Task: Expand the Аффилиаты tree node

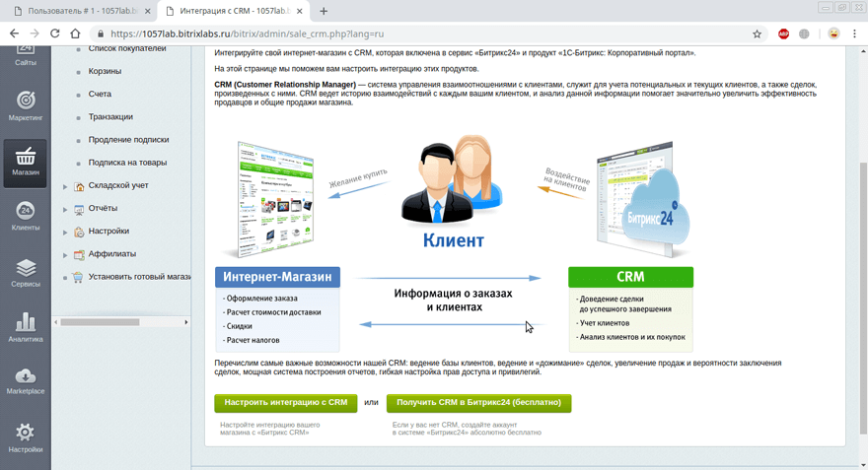Action: 65,254
